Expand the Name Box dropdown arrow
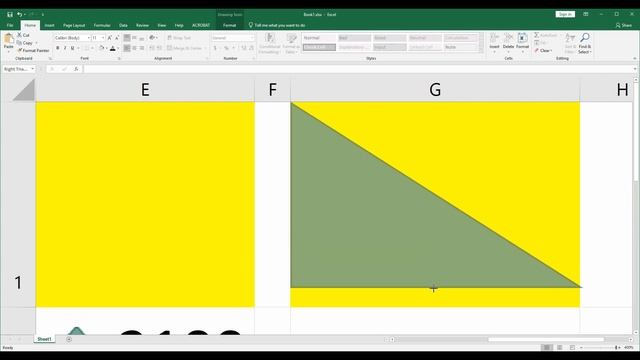640x360 pixels. [x=33, y=69]
